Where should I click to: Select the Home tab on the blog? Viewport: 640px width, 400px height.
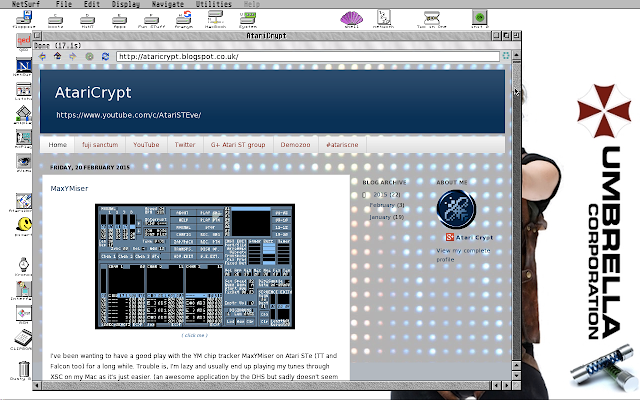[58, 144]
